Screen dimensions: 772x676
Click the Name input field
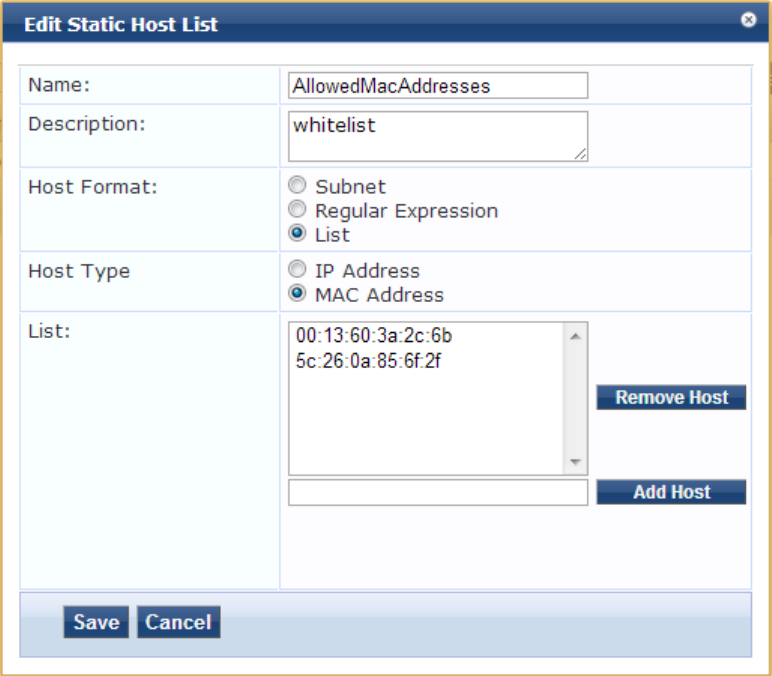click(437, 86)
